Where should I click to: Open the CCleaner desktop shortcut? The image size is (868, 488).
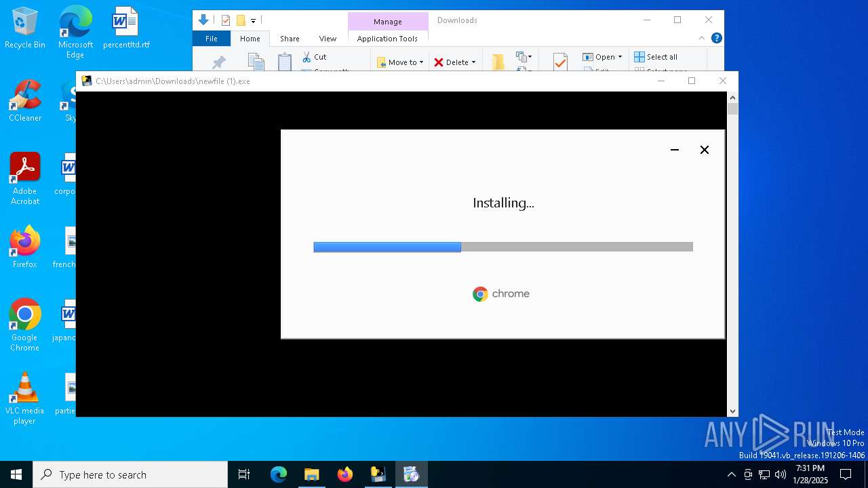pos(25,102)
